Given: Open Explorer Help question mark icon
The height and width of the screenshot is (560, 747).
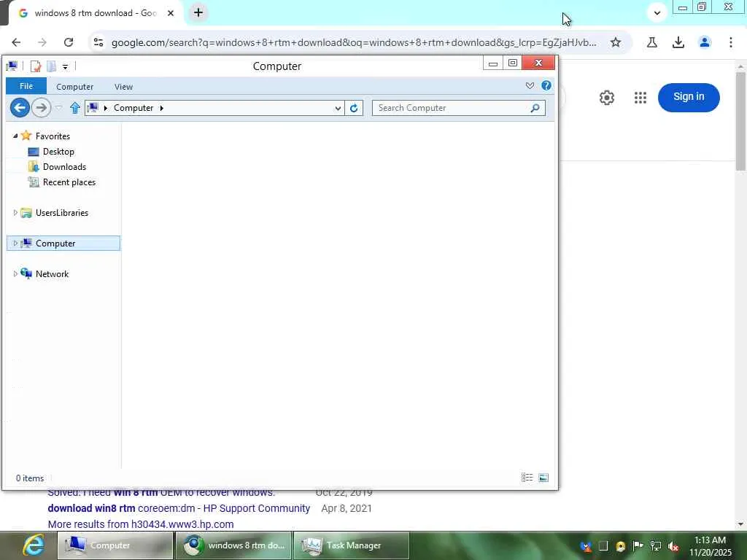Looking at the screenshot, I should 546,86.
